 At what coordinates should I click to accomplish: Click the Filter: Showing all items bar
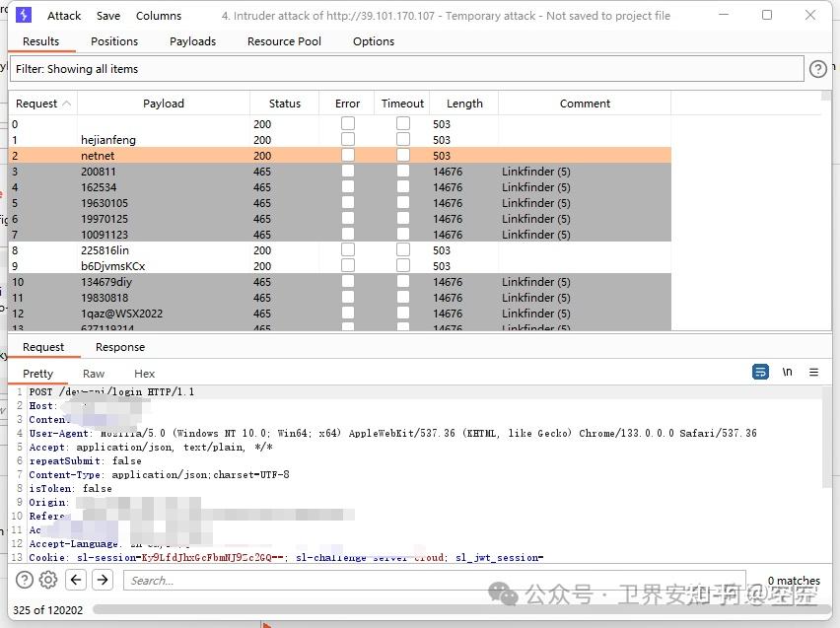(407, 69)
